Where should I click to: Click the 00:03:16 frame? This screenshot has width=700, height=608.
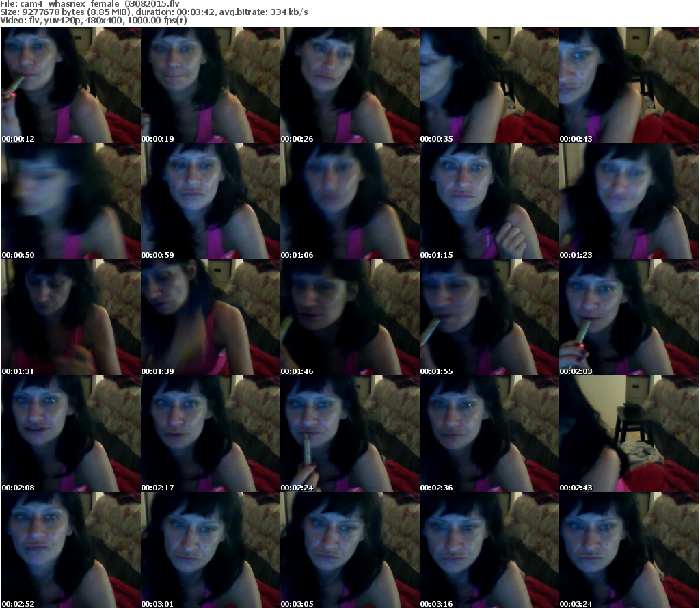[x=489, y=550]
